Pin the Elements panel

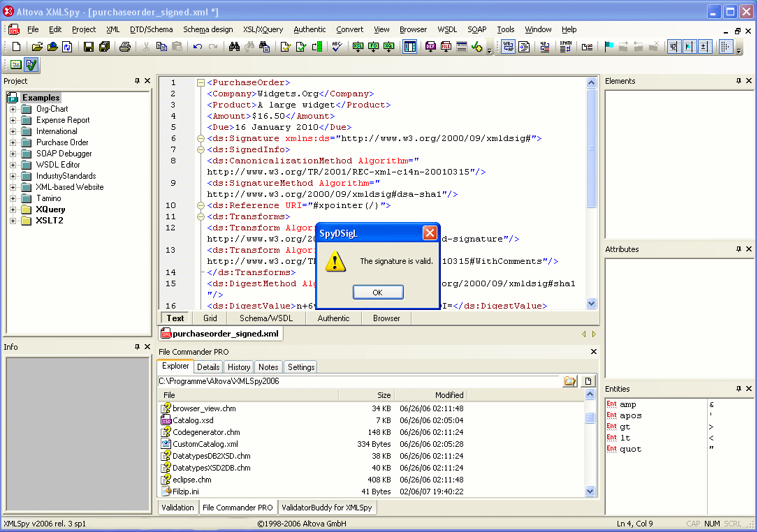tap(738, 81)
